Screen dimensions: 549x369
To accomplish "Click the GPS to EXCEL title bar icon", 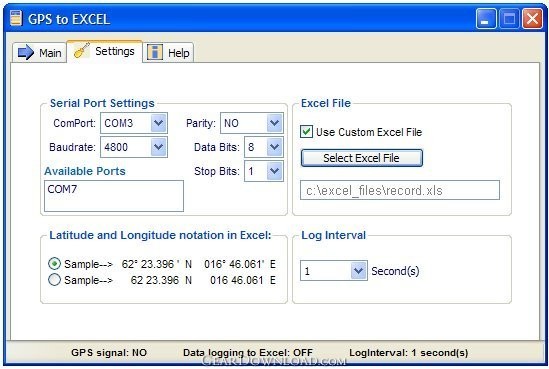I will pos(16,18).
